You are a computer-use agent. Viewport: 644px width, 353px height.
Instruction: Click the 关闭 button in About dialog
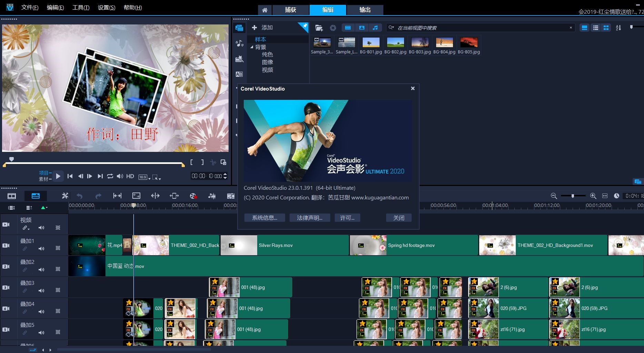pyautogui.click(x=399, y=218)
